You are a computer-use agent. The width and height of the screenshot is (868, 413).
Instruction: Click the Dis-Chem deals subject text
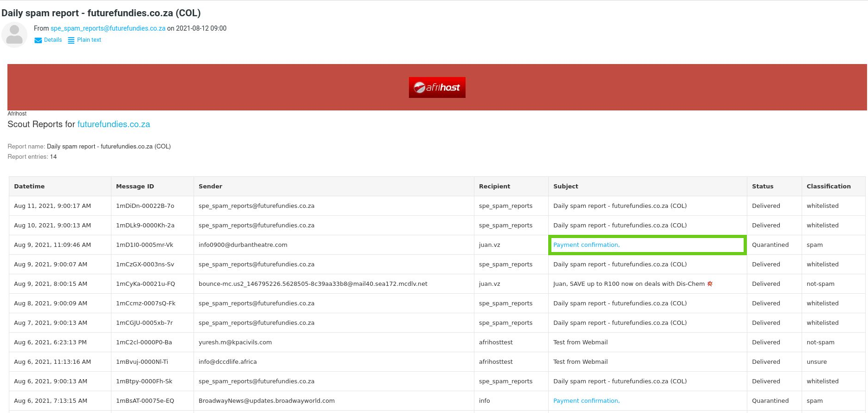628,284
